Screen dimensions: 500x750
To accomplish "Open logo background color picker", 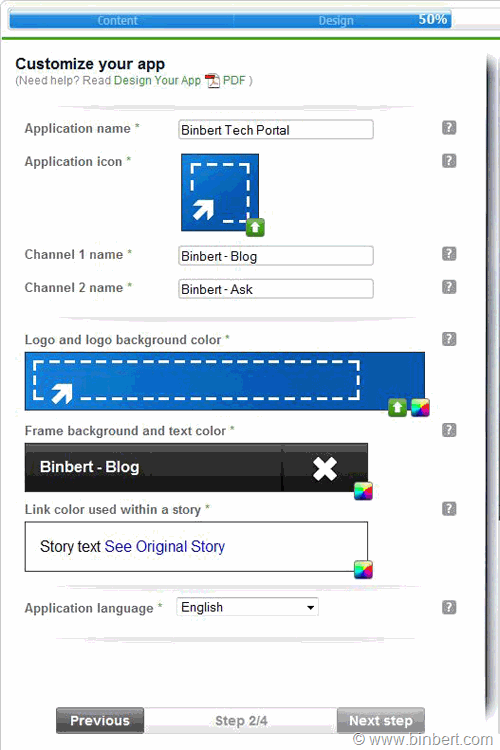I will coord(420,408).
